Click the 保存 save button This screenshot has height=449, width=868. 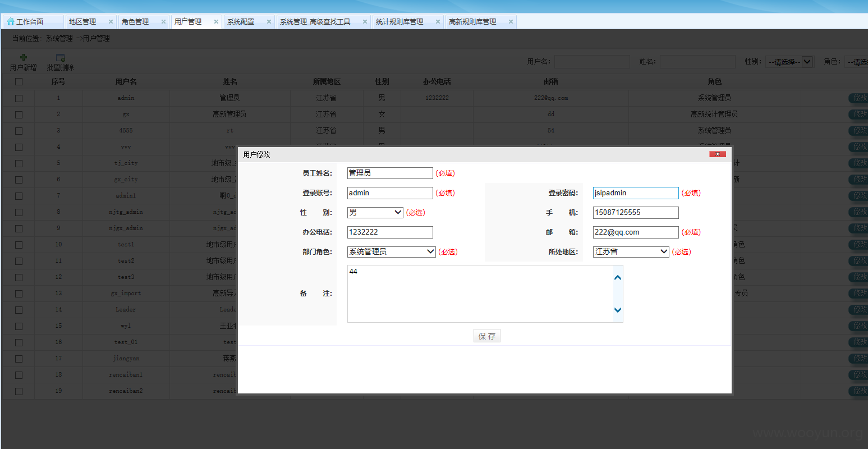[x=486, y=336]
